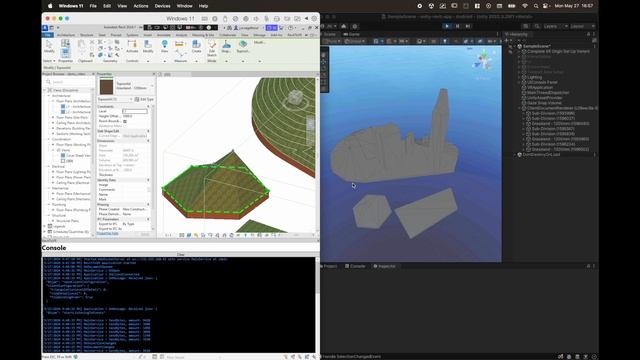Select the View hand tool in scene overlay

click(324, 55)
